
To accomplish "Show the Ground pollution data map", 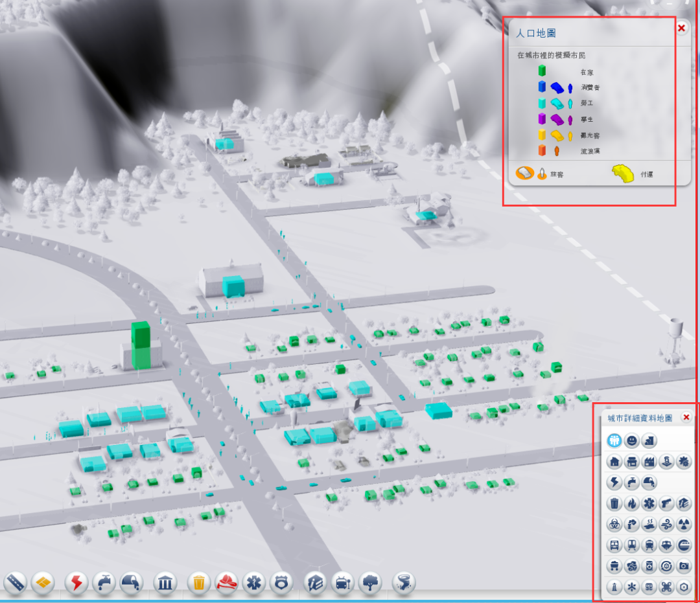I will pos(649,524).
